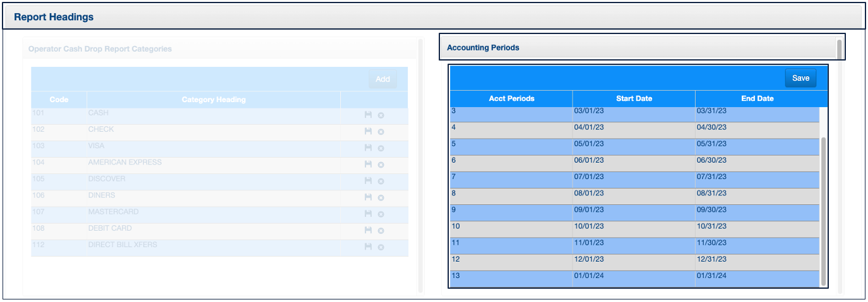Click the delete icon for the CHECK row
868x302 pixels.
[x=381, y=132]
